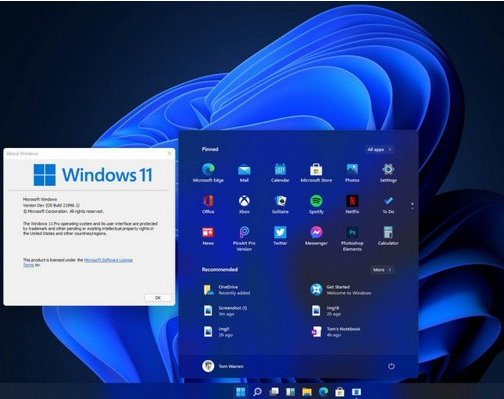Open img0 recommended file

point(218,331)
